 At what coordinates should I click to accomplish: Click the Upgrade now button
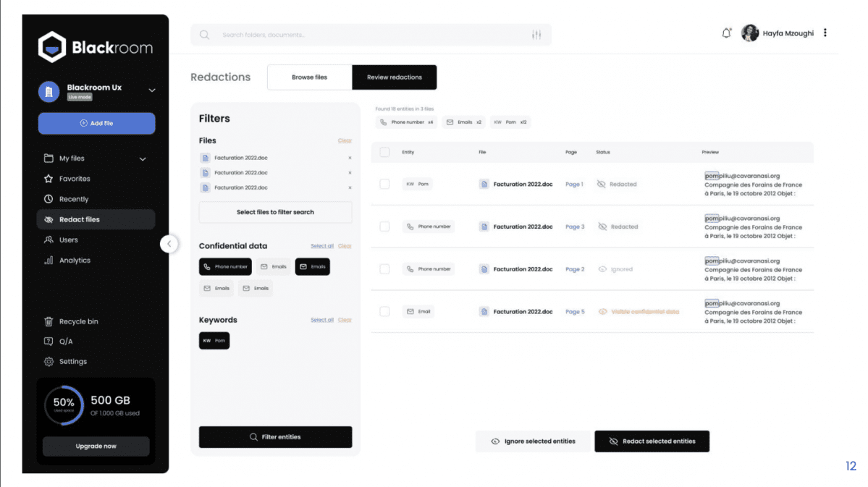(x=96, y=446)
